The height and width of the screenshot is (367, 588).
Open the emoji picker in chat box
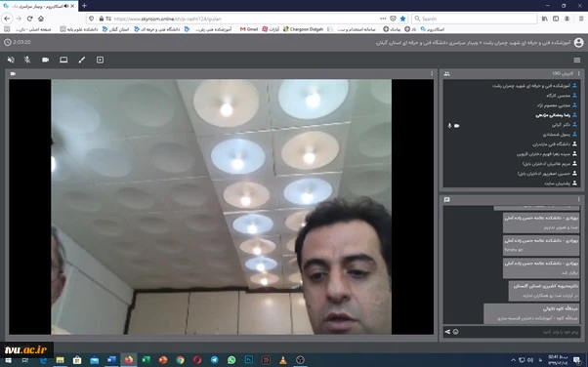click(x=455, y=332)
